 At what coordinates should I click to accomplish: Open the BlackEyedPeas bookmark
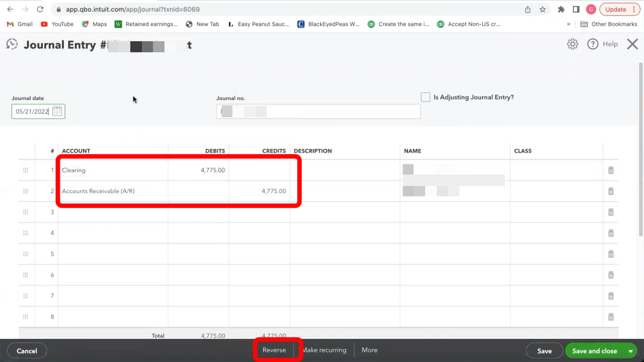click(x=329, y=24)
